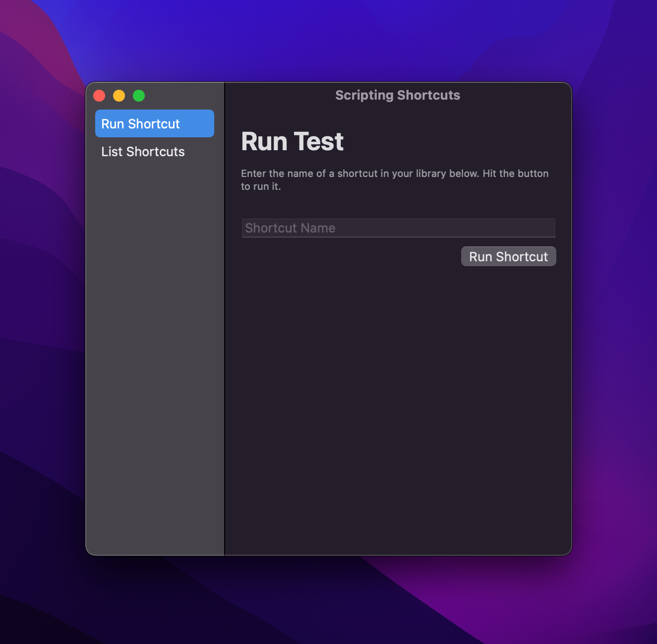Viewport: 657px width, 644px height.
Task: Click the Run Shortcut button
Action: tap(508, 256)
